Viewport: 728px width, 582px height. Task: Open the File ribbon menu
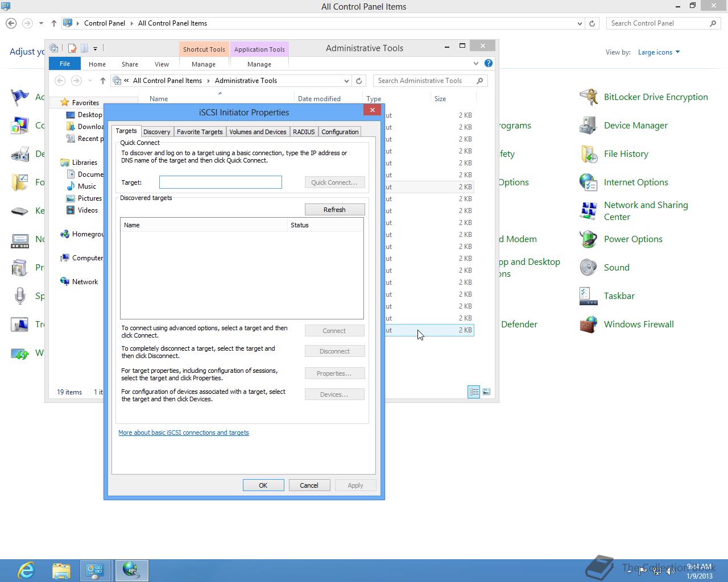[65, 64]
